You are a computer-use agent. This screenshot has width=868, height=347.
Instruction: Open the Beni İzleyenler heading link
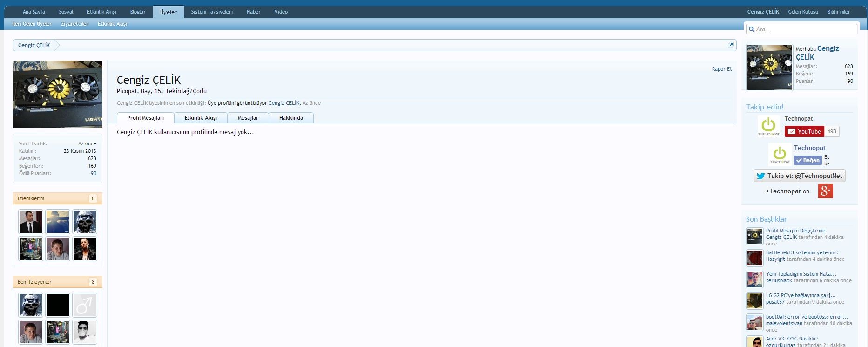(x=34, y=282)
